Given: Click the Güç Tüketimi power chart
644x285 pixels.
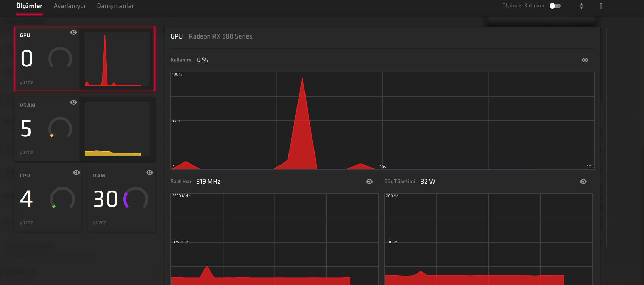Looking at the screenshot, I should pyautogui.click(x=488, y=239).
